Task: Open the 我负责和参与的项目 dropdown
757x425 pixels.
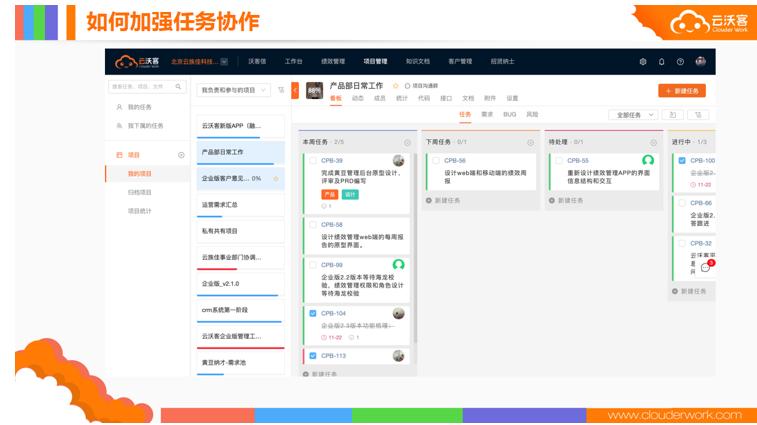Action: [233, 90]
